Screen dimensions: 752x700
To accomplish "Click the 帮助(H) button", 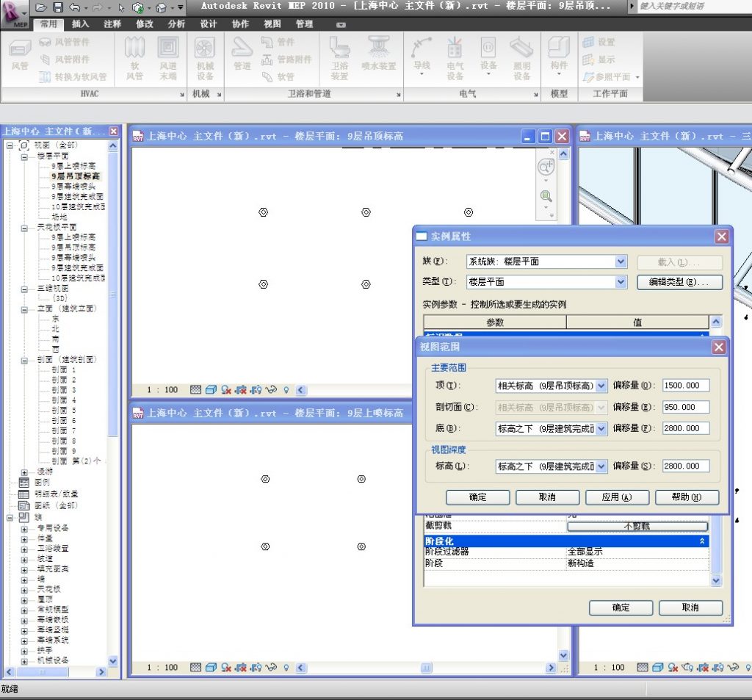I will pos(687,497).
